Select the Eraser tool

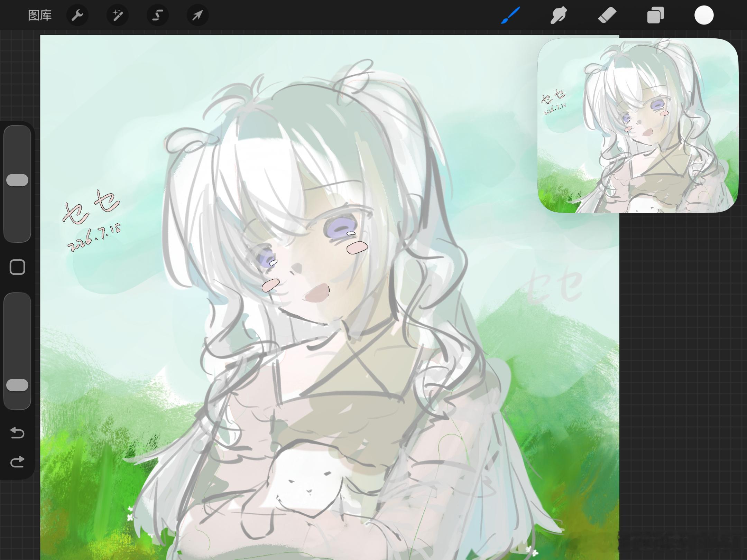click(x=607, y=16)
